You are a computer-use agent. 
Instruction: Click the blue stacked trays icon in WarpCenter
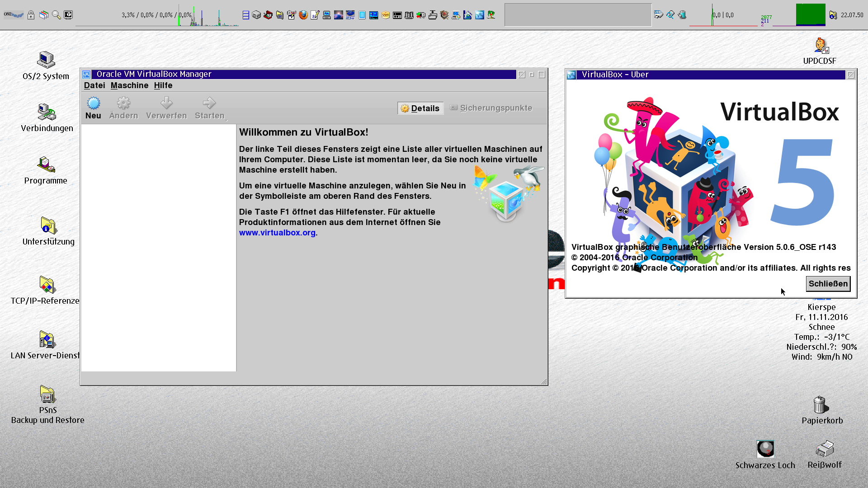click(x=245, y=15)
